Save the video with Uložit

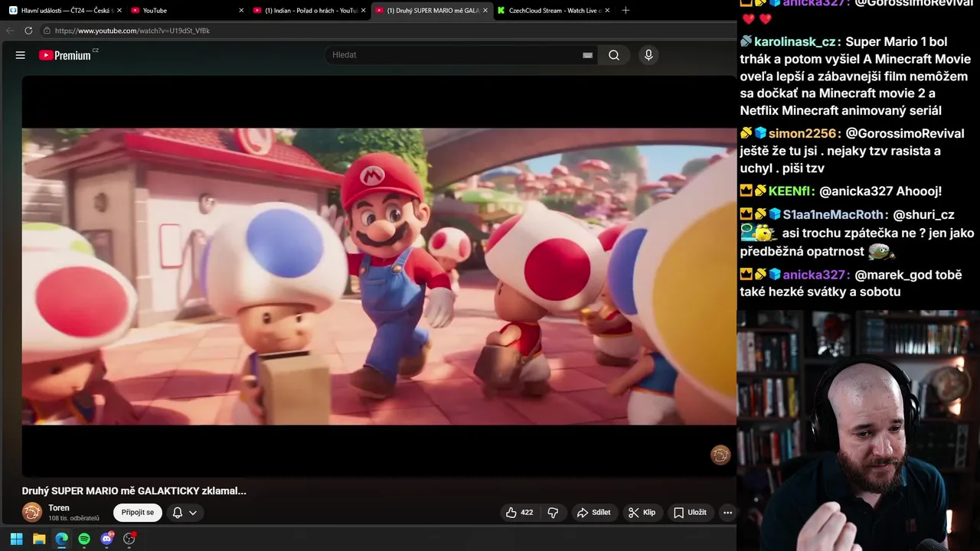[690, 513]
